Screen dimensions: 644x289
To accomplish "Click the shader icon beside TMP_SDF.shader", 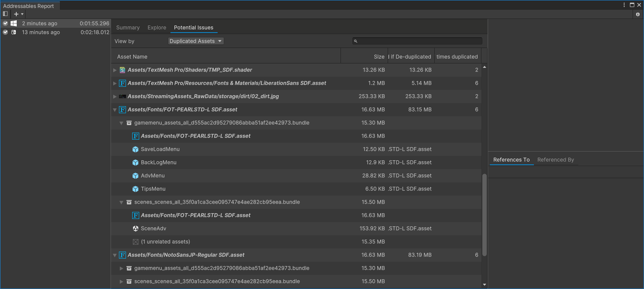I will coord(122,70).
